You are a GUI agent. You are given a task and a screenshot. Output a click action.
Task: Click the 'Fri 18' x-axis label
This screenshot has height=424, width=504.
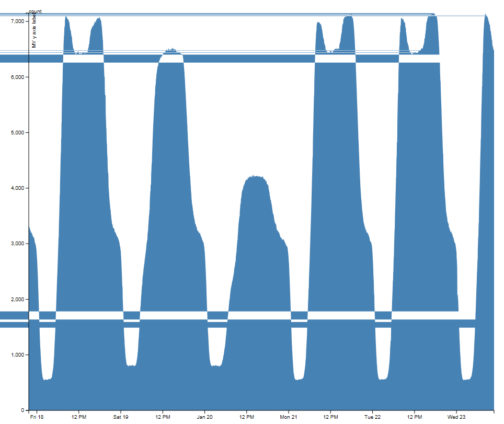(x=37, y=417)
